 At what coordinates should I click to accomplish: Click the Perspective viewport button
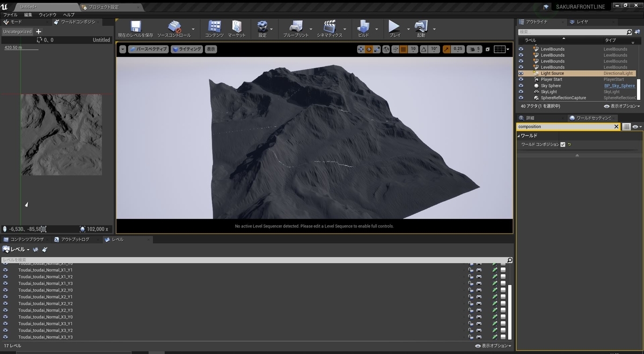pos(148,49)
